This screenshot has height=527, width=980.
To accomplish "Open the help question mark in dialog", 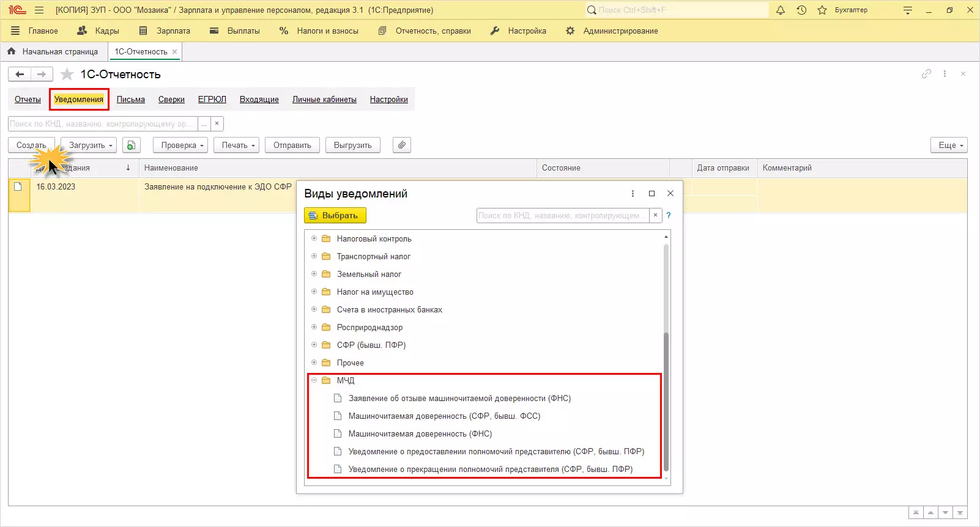I will (669, 215).
